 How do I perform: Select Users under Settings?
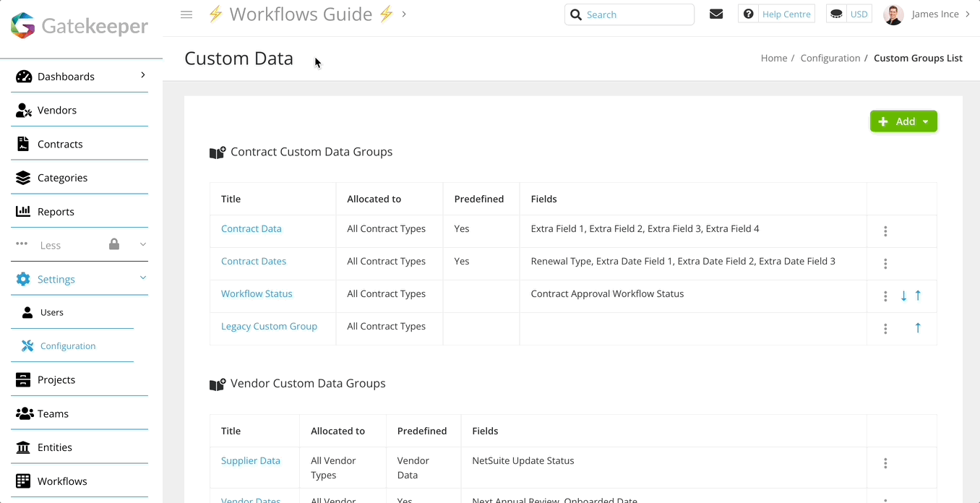coord(51,312)
